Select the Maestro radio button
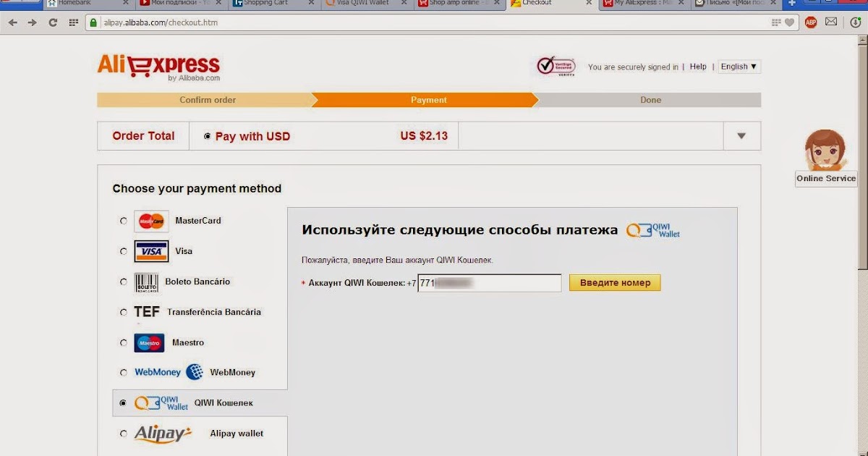This screenshot has width=868, height=456. click(x=124, y=343)
